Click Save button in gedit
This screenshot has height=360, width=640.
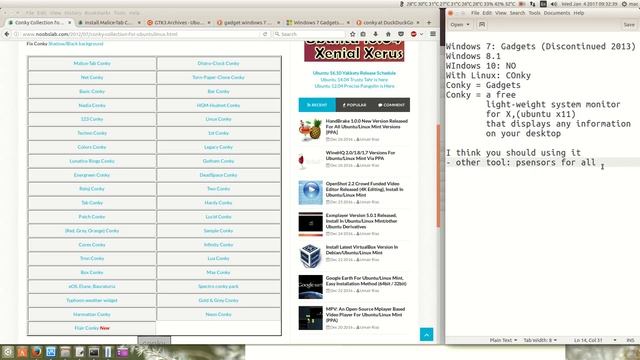(x=629, y=24)
